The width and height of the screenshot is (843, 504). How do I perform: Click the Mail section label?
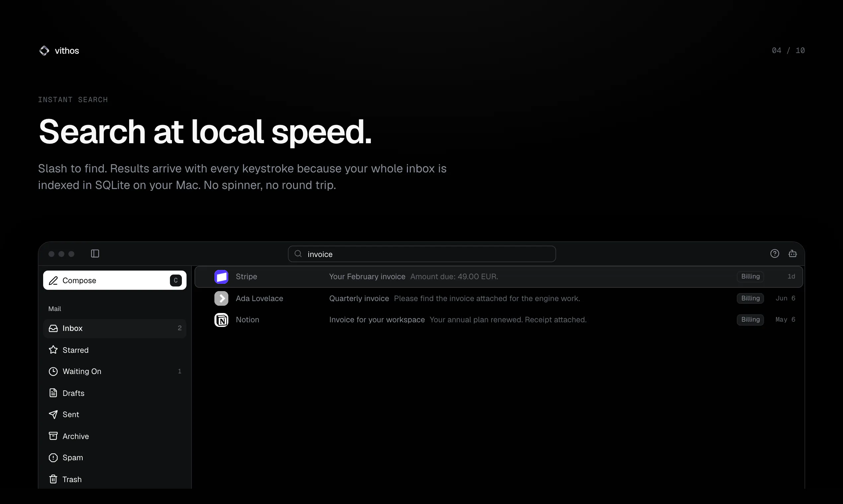point(55,309)
